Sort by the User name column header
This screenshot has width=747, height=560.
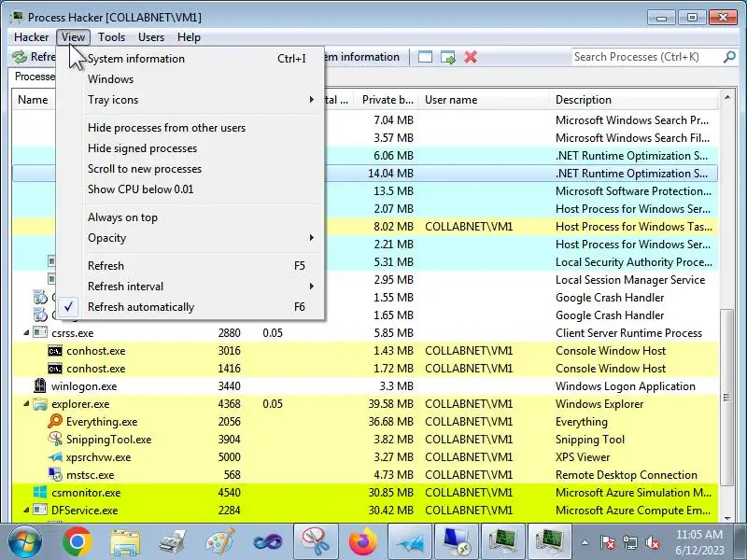(484, 100)
